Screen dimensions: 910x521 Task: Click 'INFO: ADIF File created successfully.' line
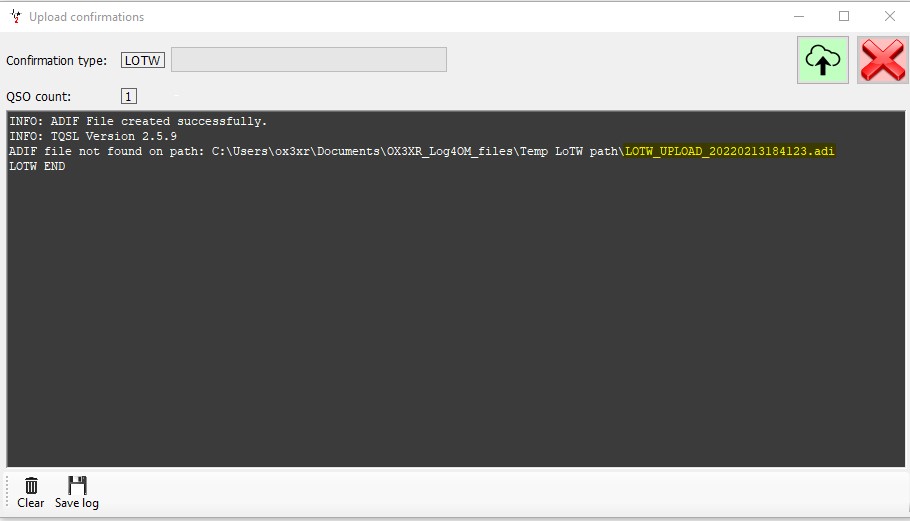[x=138, y=121]
